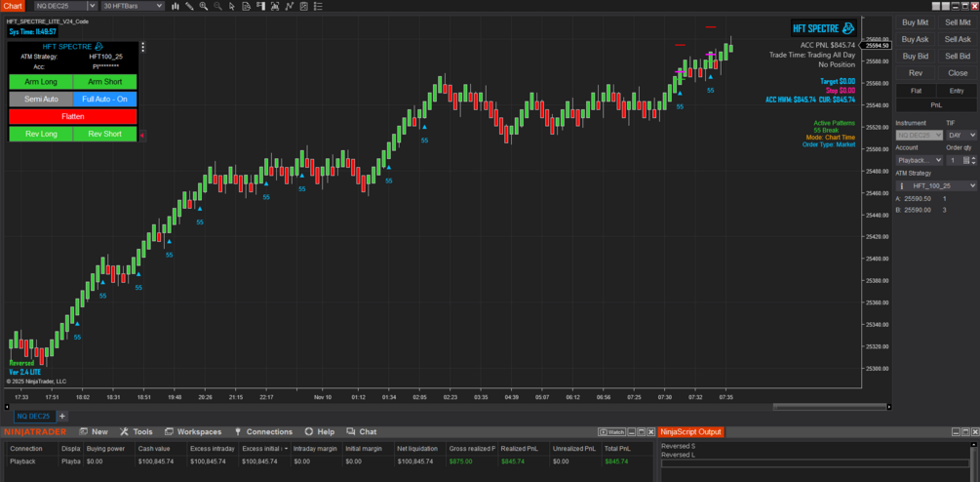This screenshot has height=482, width=980.
Task: Click Buy Bid button
Action: click(x=916, y=57)
